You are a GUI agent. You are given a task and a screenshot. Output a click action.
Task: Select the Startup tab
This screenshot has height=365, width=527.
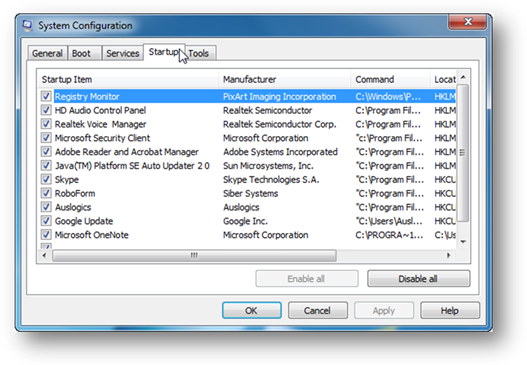tap(164, 52)
